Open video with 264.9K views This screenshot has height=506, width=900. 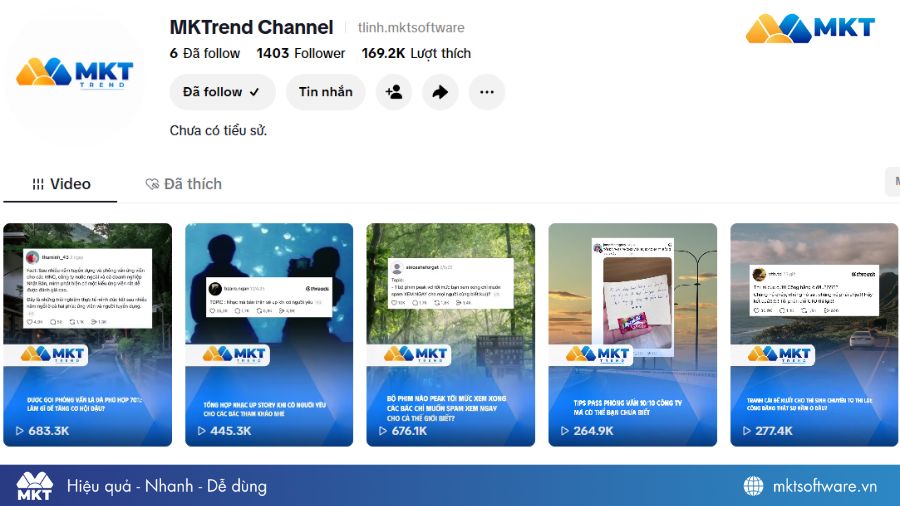point(633,334)
